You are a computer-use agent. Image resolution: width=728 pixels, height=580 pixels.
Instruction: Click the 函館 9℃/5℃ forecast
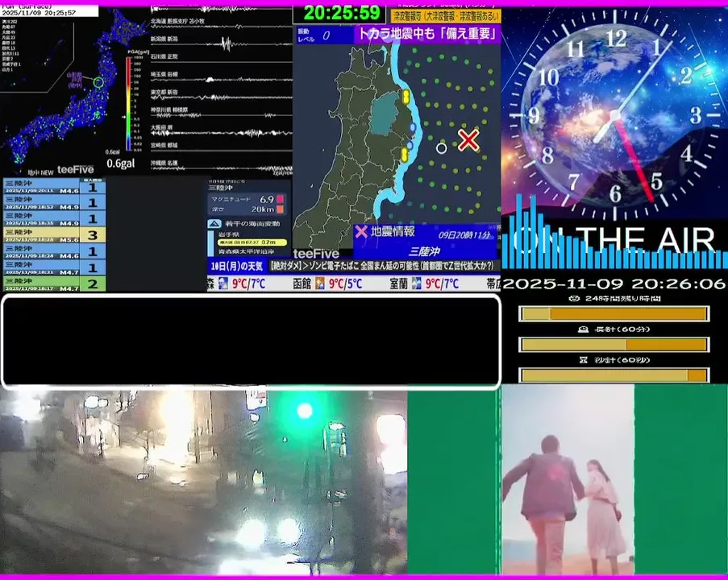328,284
